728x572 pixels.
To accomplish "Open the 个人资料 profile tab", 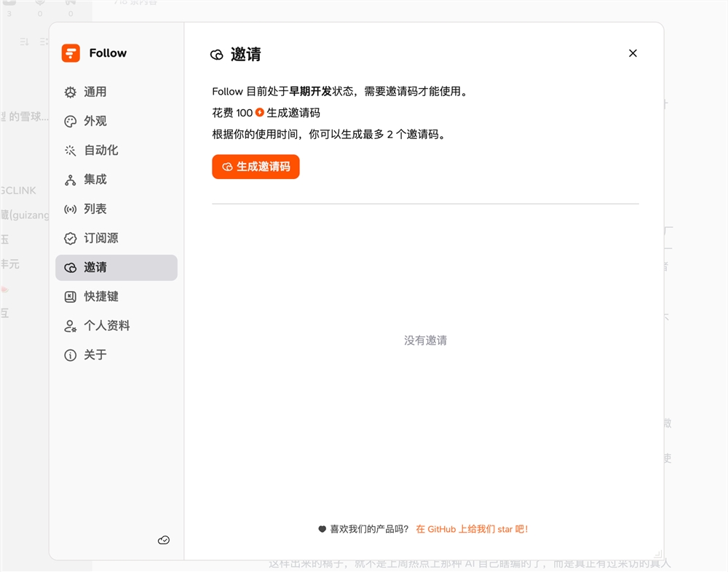I will 116,326.
